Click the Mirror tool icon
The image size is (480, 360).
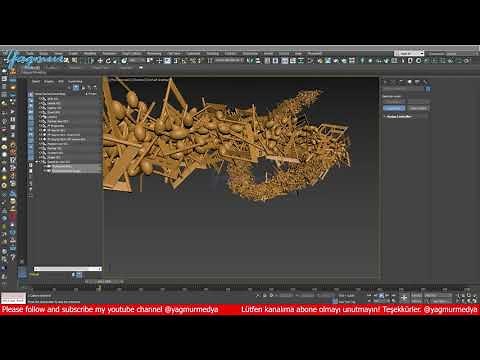[250, 61]
